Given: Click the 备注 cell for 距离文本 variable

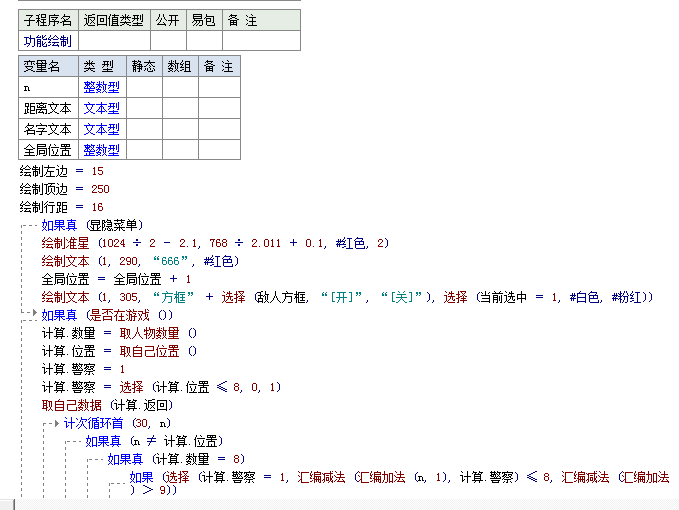Looking at the screenshot, I should 219,108.
